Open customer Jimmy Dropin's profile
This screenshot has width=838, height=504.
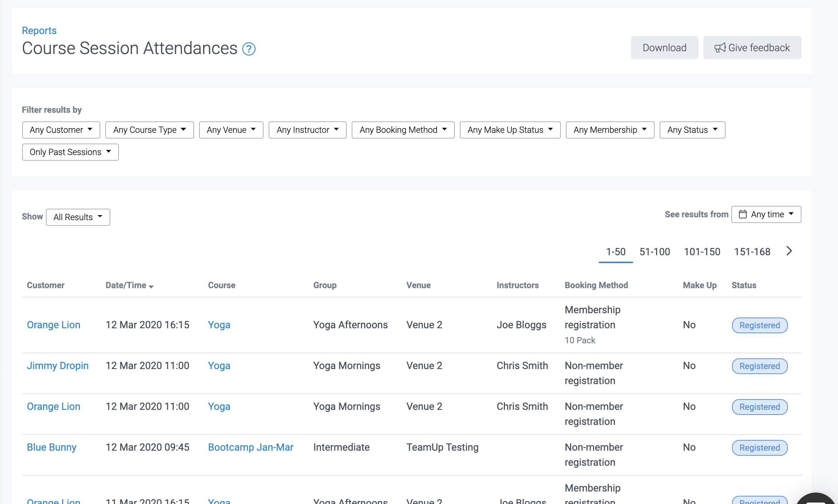(58, 365)
